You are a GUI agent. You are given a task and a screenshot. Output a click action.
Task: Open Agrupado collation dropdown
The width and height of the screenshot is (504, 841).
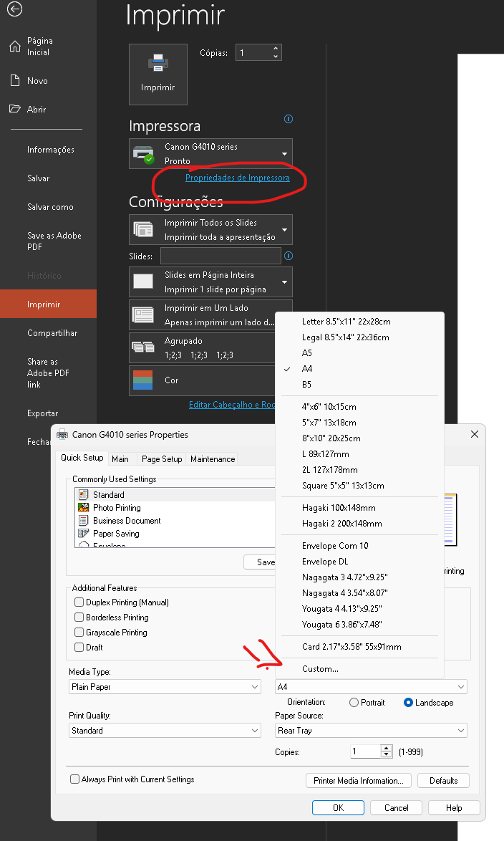[x=203, y=347]
